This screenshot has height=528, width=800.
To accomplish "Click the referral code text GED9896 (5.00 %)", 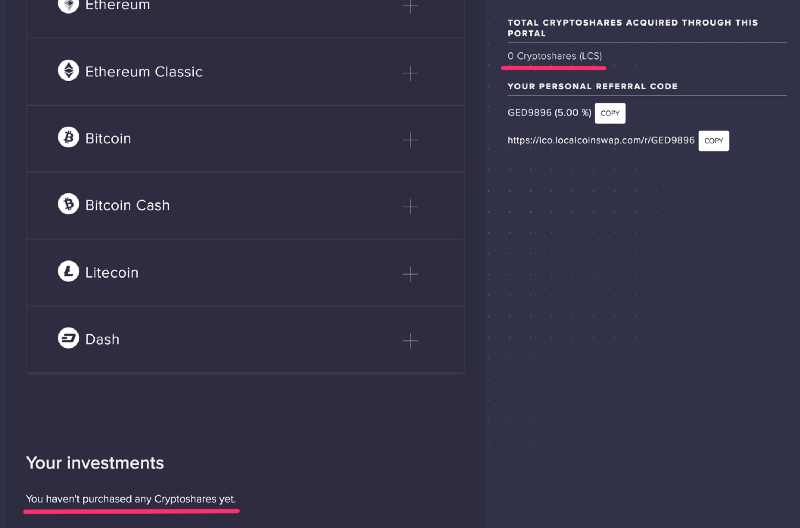I will click(x=549, y=113).
